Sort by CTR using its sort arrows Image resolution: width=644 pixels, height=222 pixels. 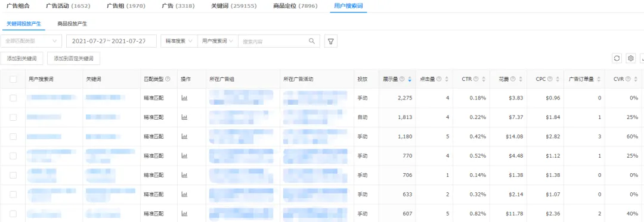tap(484, 80)
